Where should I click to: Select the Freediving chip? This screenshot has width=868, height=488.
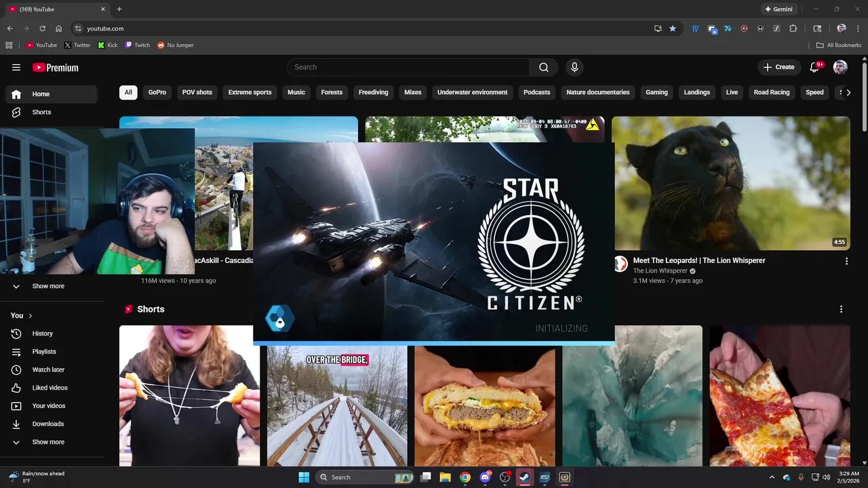(374, 92)
